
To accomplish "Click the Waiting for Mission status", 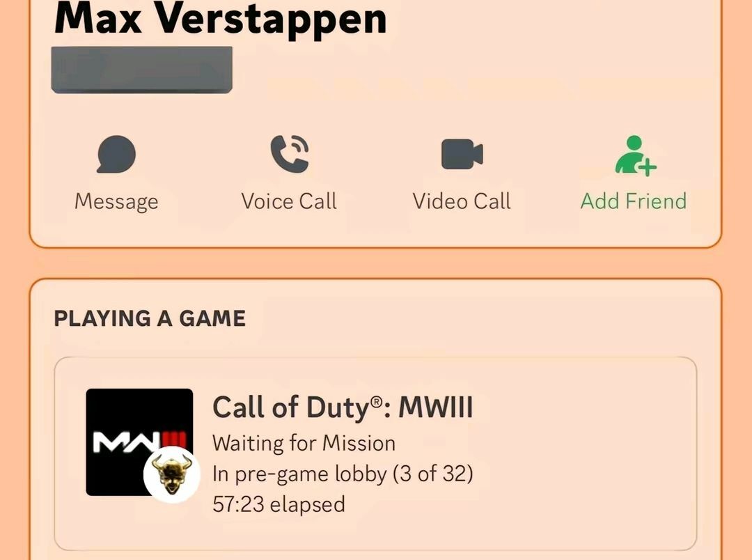I will click(304, 444).
